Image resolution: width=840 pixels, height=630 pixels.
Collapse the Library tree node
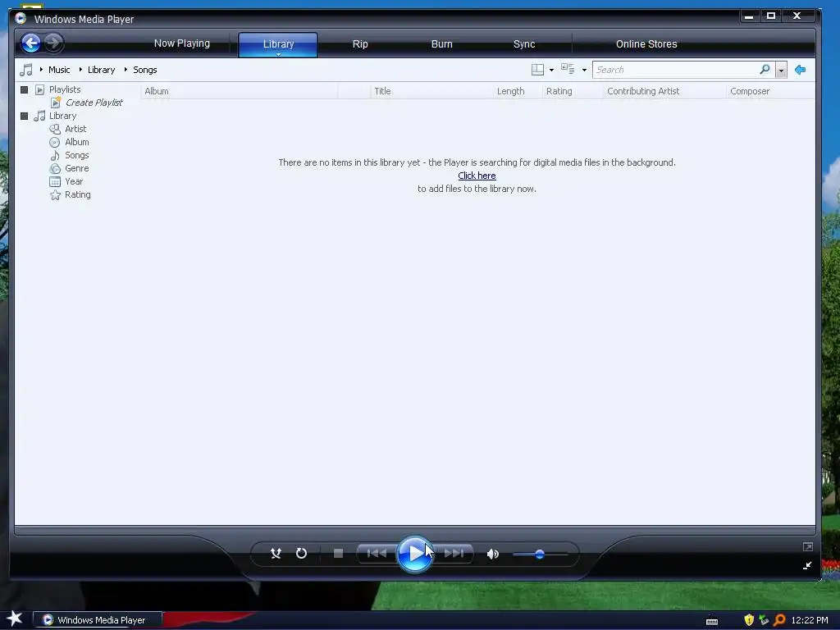point(24,116)
